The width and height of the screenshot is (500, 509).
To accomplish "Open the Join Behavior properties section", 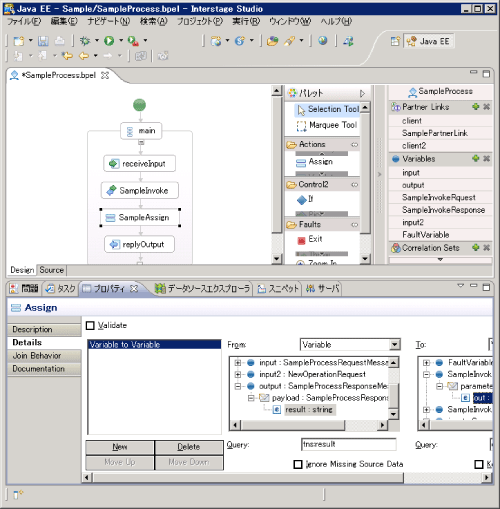I will point(44,356).
